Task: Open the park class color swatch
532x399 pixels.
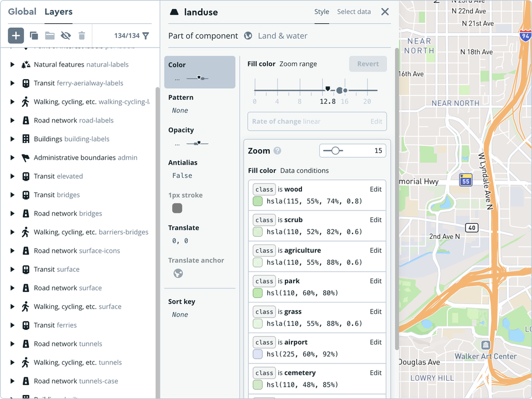Action: [x=258, y=293]
